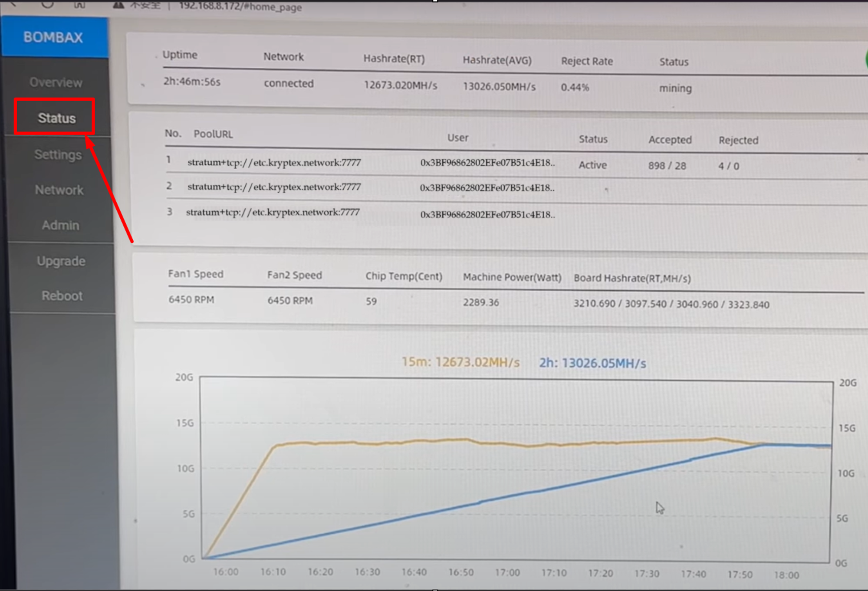Click the pool 1 user wallet address

coord(487,163)
